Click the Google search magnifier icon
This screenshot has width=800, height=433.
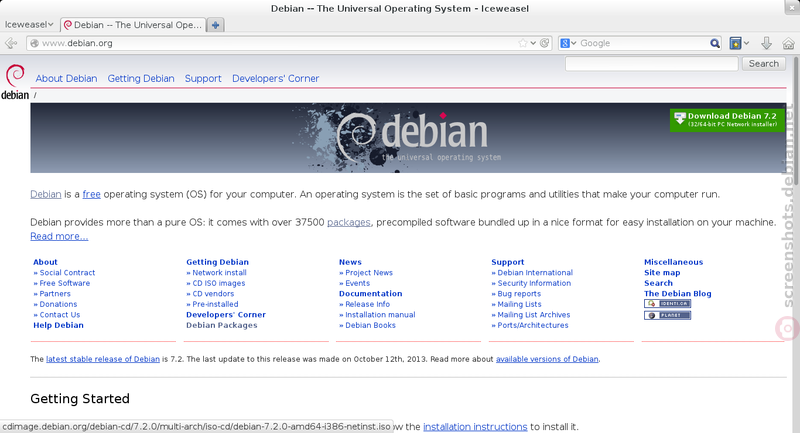click(715, 43)
